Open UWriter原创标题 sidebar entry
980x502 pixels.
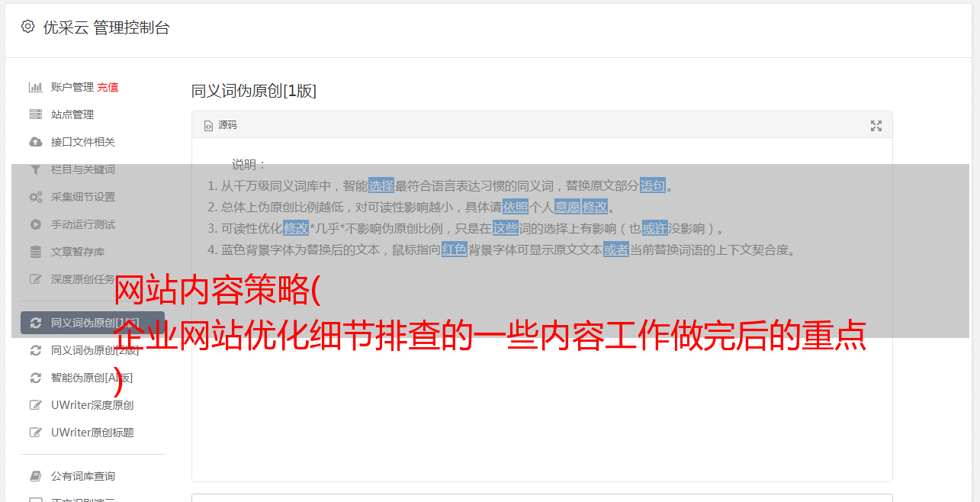pos(92,433)
